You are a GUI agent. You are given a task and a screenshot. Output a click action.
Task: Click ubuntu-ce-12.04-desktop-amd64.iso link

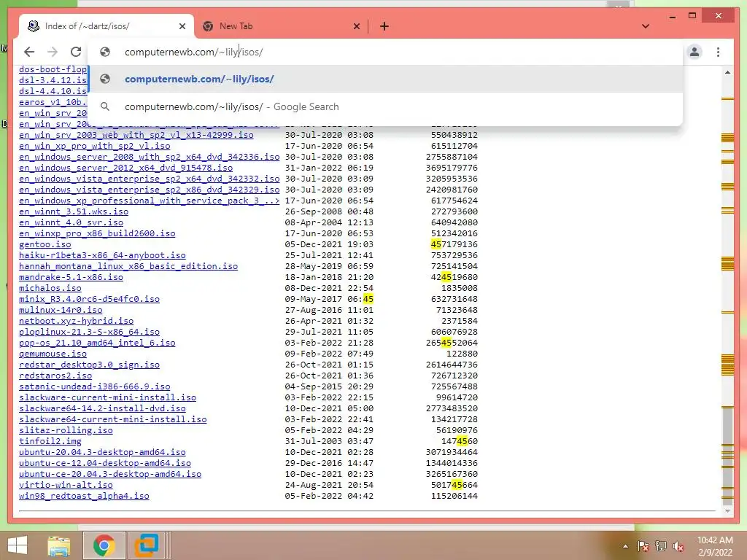point(105,463)
